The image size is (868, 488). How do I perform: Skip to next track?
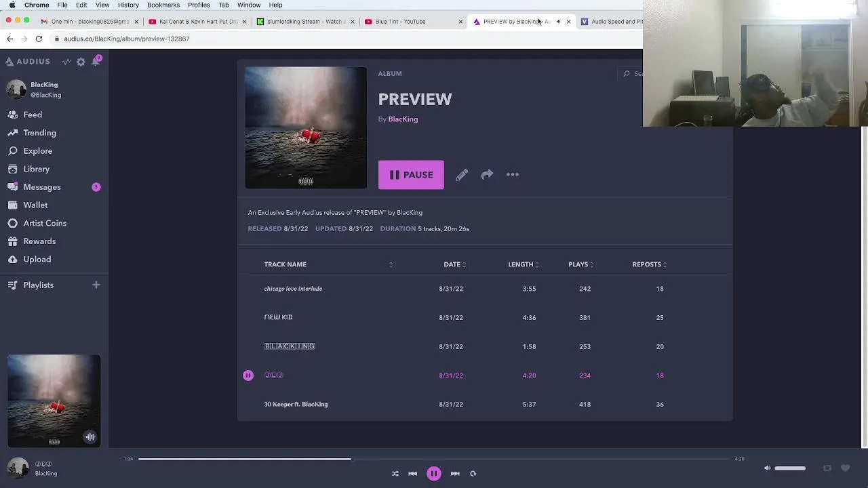tap(455, 474)
